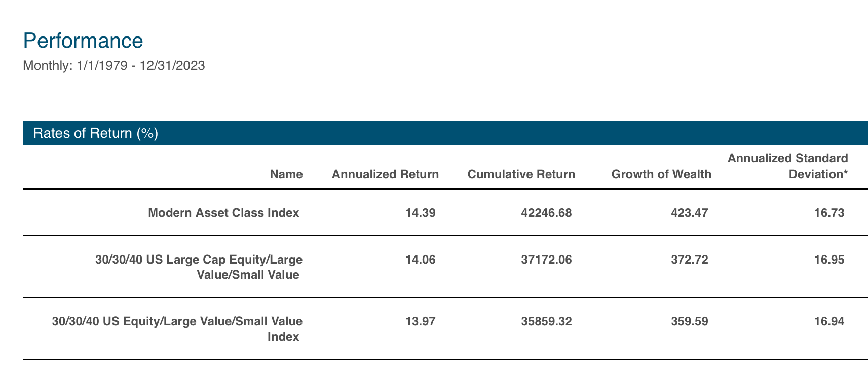Click the Cumulative Return column header

pyautogui.click(x=521, y=174)
